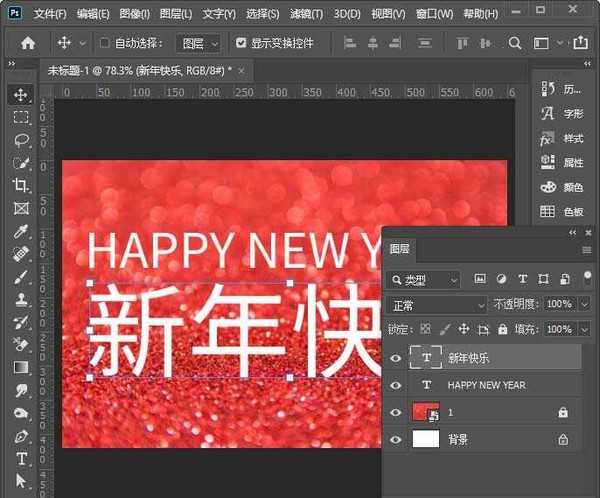Viewport: 600px width, 498px height.
Task: Hide the HAPPY NEW YEAR layer
Action: (396, 385)
